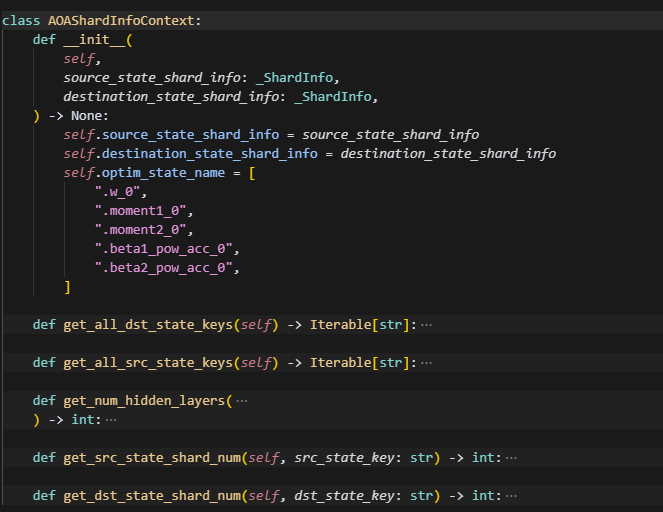
Task: Expand the folded get_all_dst_state_keys body ellipsis
Action: pyautogui.click(x=427, y=325)
